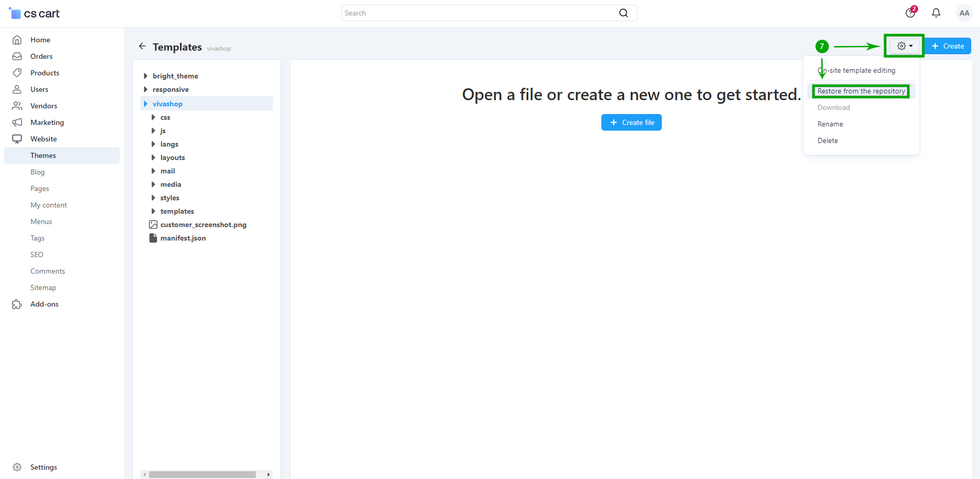980x479 pixels.
Task: Expand the css folder
Action: pyautogui.click(x=153, y=117)
